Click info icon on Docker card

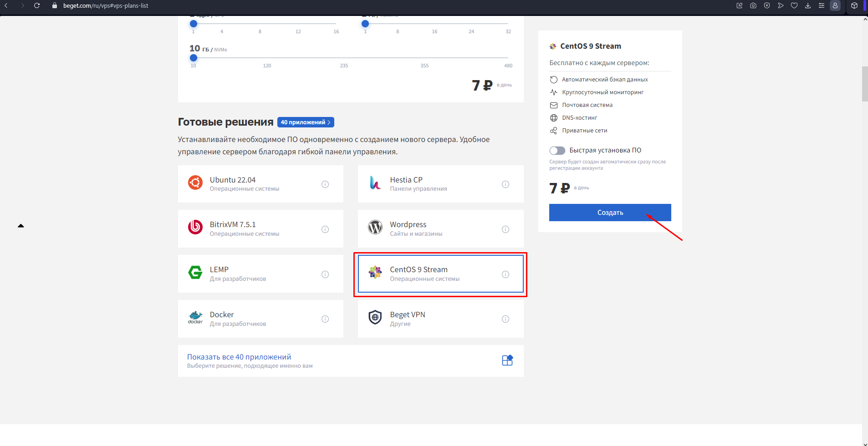pyautogui.click(x=325, y=319)
